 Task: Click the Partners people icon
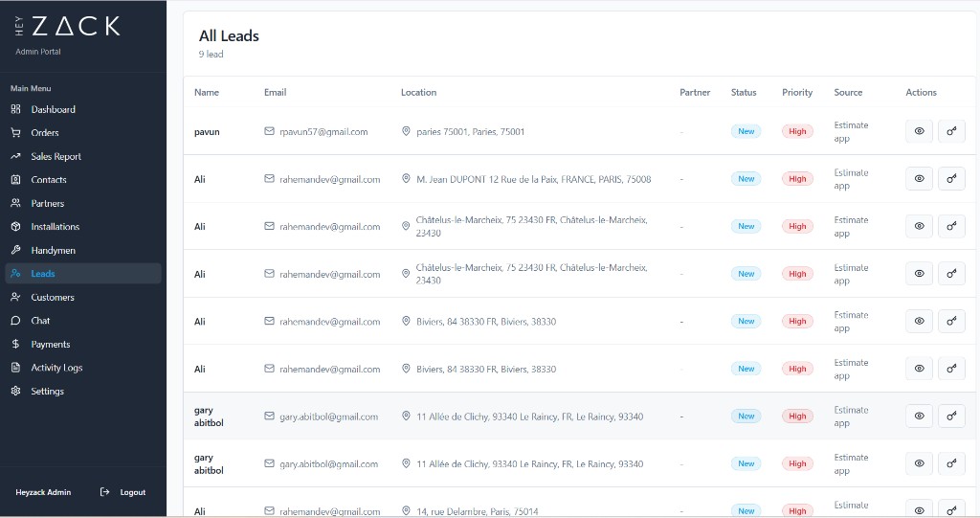[15, 203]
